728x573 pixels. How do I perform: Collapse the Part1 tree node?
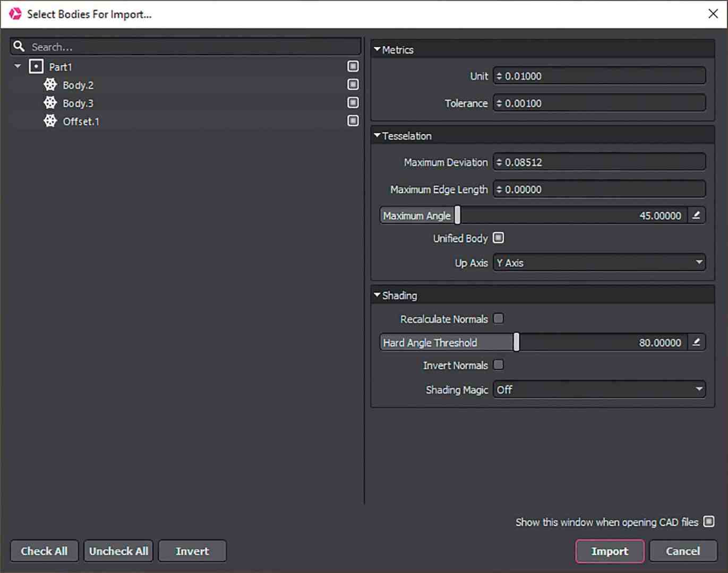click(x=16, y=66)
